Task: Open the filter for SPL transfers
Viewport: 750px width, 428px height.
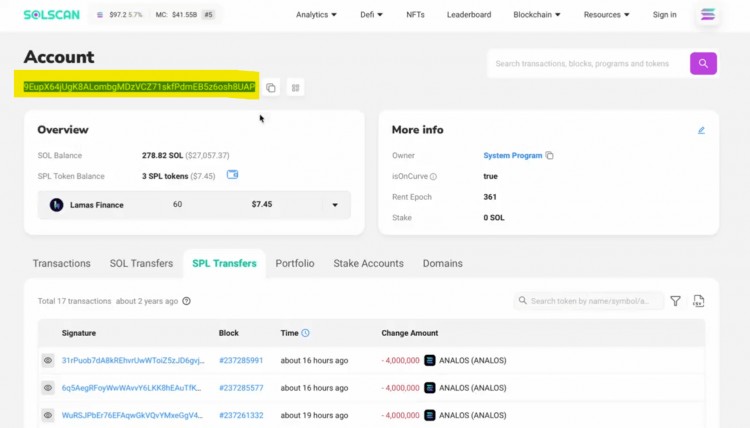Action: 675,301
